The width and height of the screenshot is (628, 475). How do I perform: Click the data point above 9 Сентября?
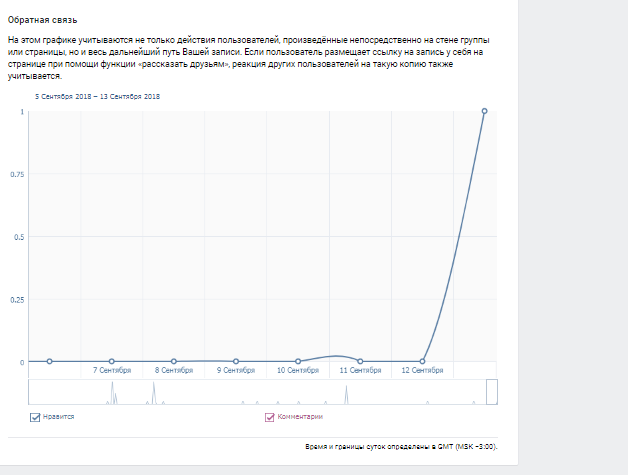[236, 361]
